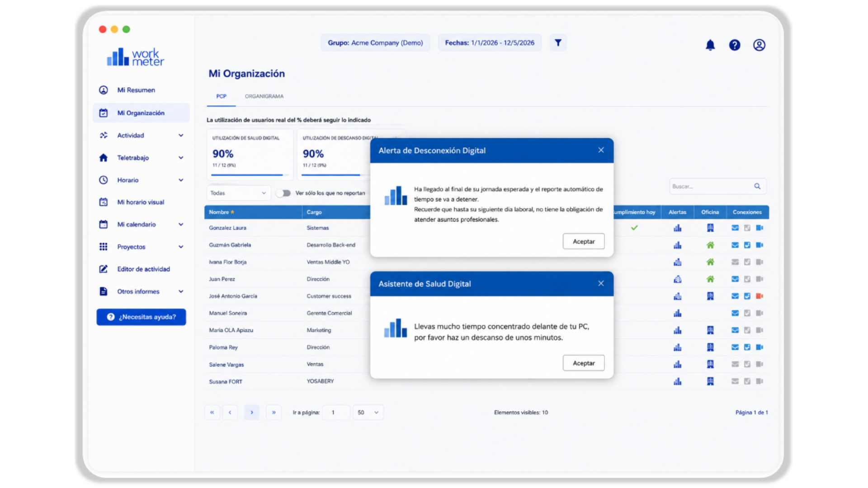Open the Grupo Acme Company selector
Image resolution: width=868 pixels, height=488 pixels.
pyautogui.click(x=376, y=42)
